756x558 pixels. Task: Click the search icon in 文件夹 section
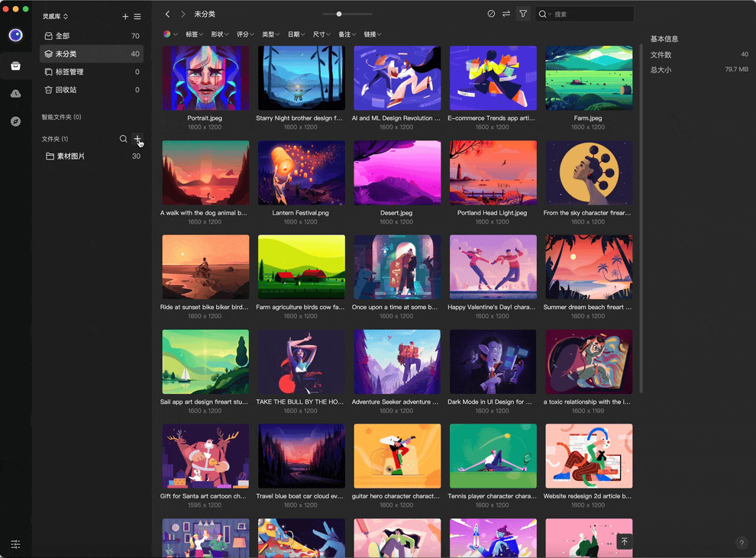[124, 139]
